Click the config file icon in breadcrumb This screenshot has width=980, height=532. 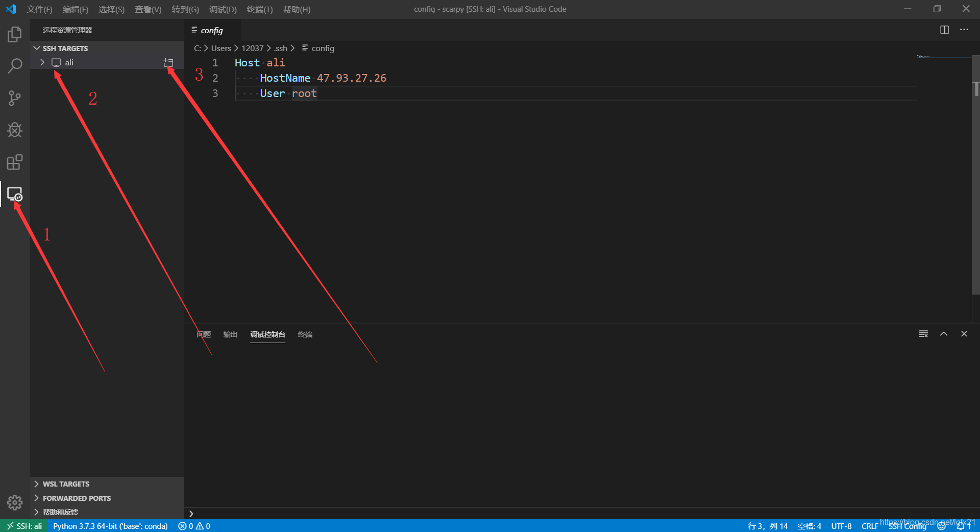(x=305, y=47)
